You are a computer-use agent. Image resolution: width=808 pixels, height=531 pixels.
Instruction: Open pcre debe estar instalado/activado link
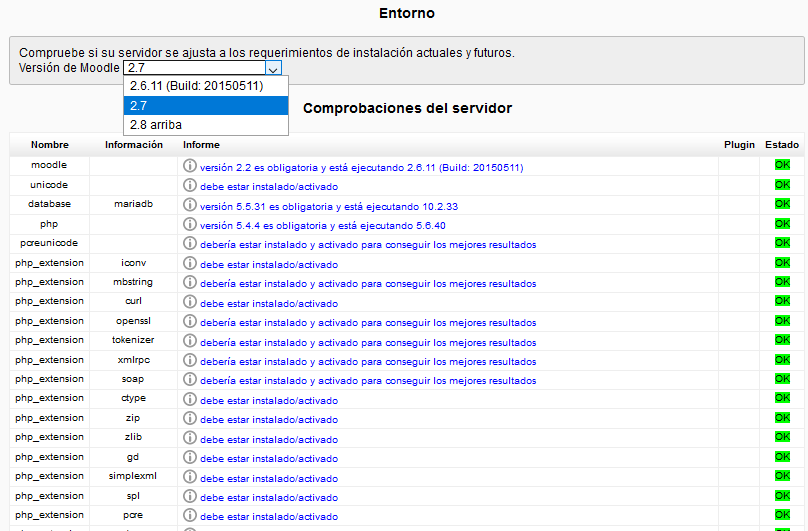point(269,517)
